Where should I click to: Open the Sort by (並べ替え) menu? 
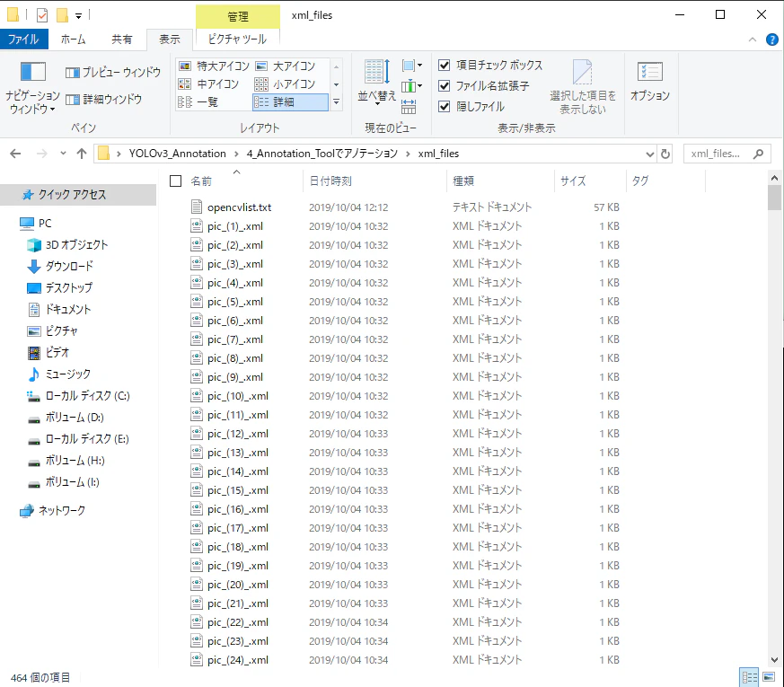(377, 82)
